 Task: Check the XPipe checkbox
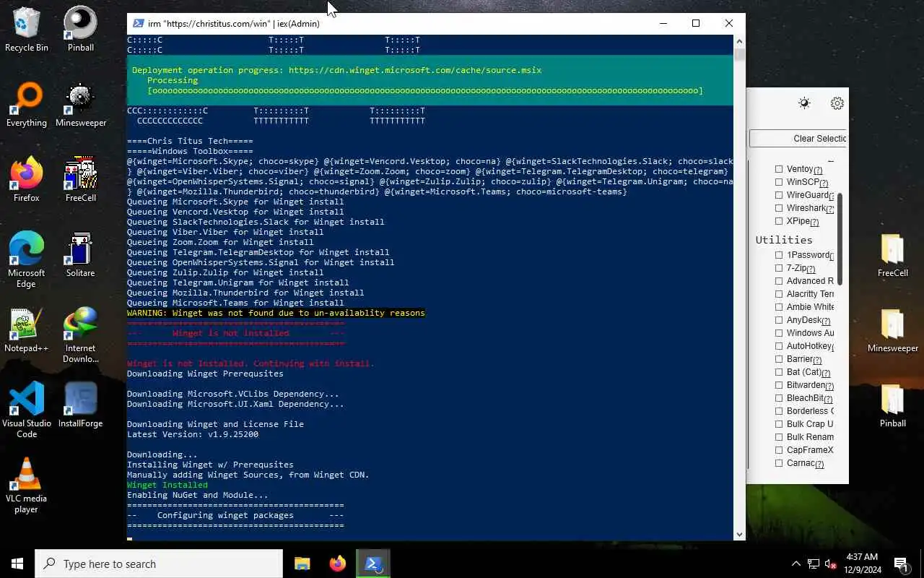[x=779, y=221]
